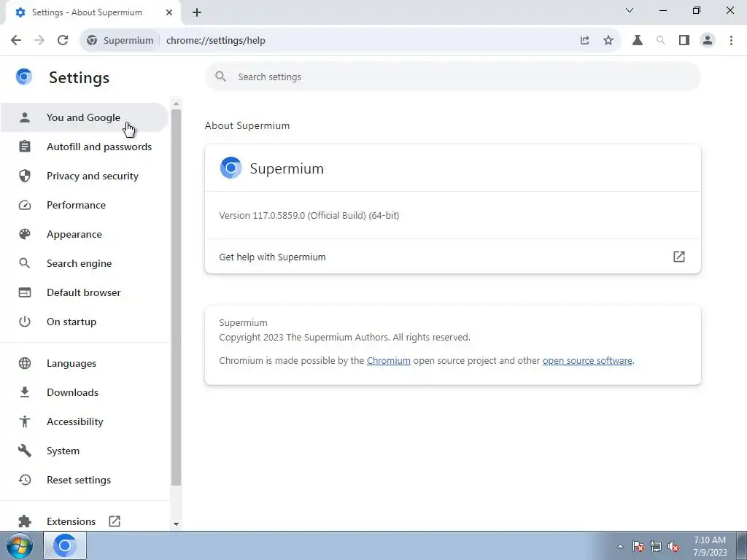Open the experiments flask icon
This screenshot has height=560, width=747.
click(x=638, y=41)
